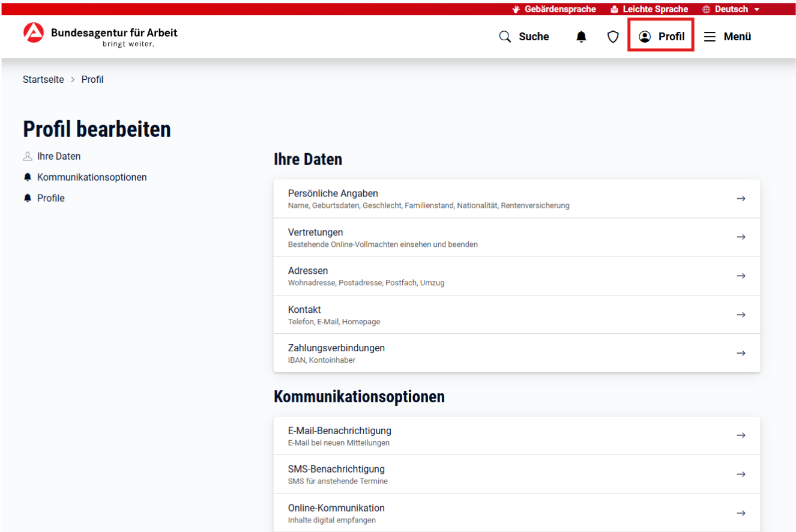Image resolution: width=796 pixels, height=532 pixels.
Task: Open the hamburger Menü icon
Action: click(710, 37)
